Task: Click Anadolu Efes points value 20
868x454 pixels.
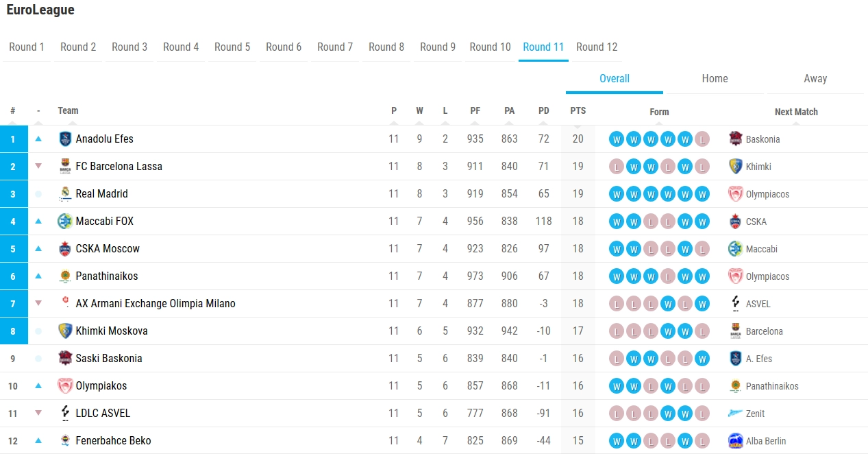Action: pos(578,139)
